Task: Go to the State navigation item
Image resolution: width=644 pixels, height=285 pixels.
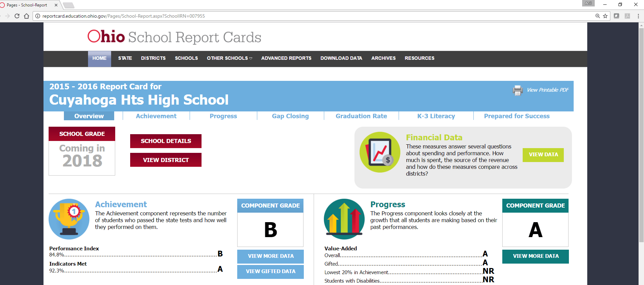Action: (125, 58)
